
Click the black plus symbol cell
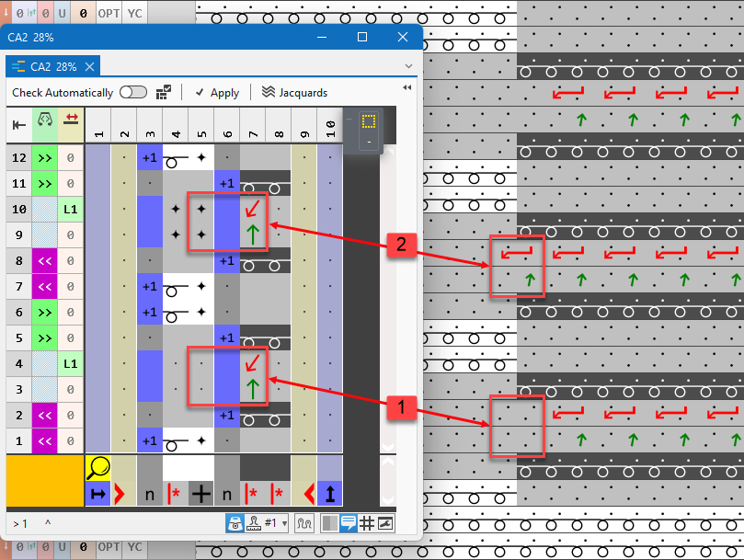coord(200,495)
